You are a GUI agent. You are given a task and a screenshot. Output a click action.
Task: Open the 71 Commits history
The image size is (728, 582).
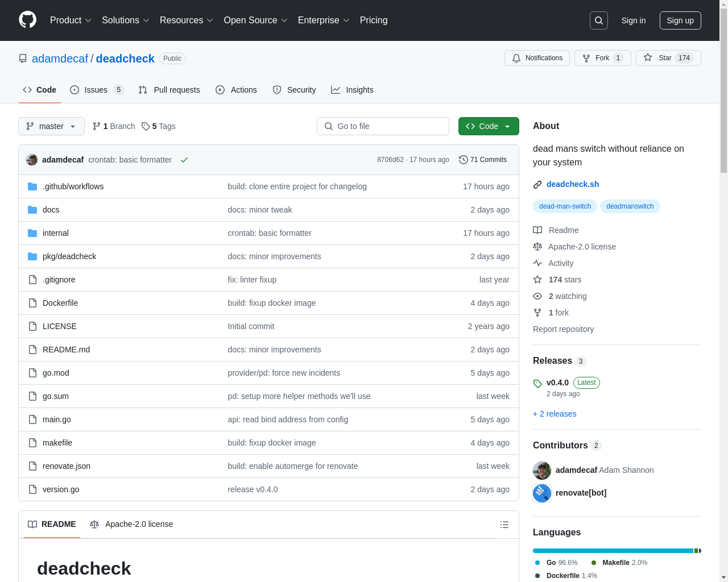pos(483,160)
